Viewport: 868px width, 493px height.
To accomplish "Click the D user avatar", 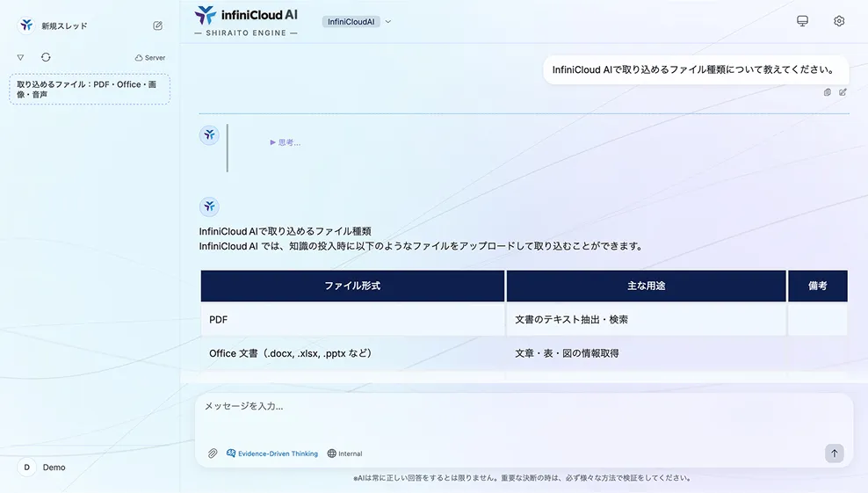I will coord(26,467).
